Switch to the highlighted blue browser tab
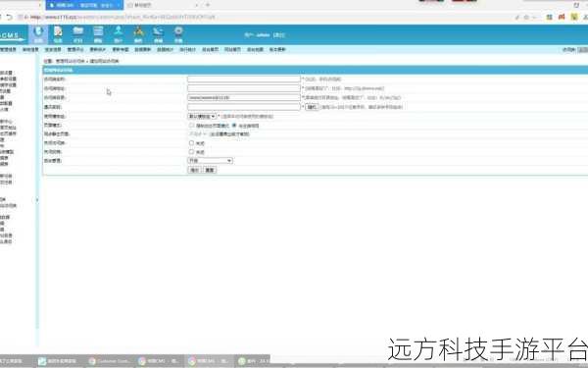Screen dimensions: 588x368 pos(84,5)
